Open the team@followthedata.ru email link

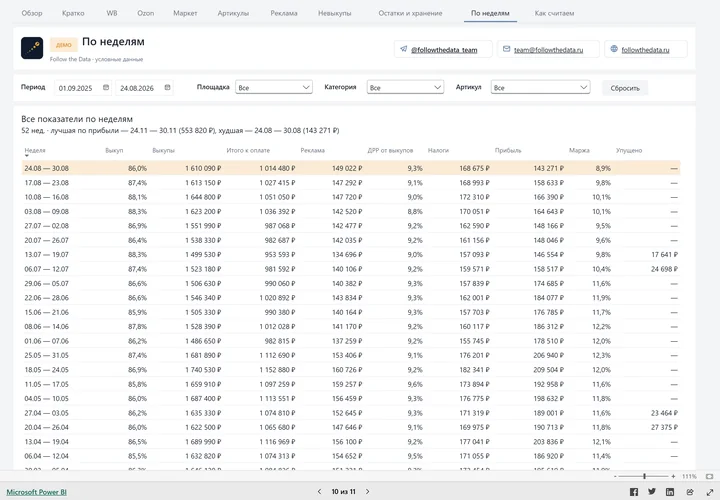pos(548,50)
